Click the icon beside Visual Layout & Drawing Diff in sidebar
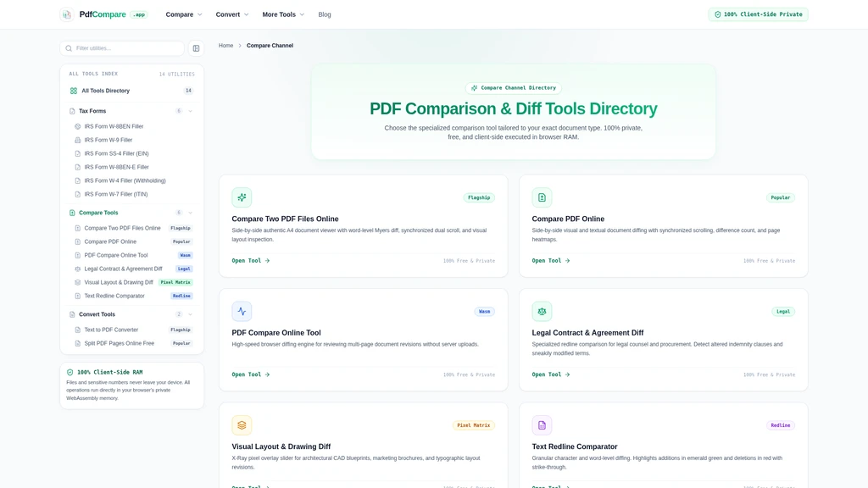868x488 pixels. coord(77,282)
